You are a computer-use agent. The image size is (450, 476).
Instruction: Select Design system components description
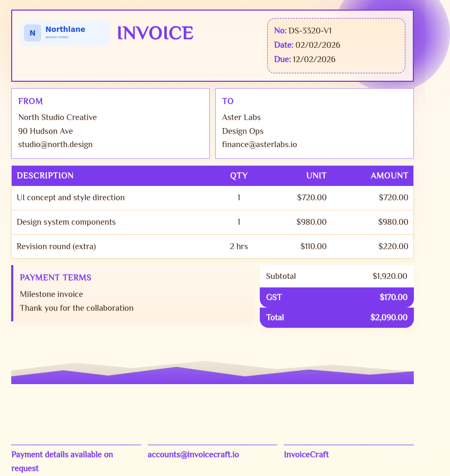[x=66, y=222]
